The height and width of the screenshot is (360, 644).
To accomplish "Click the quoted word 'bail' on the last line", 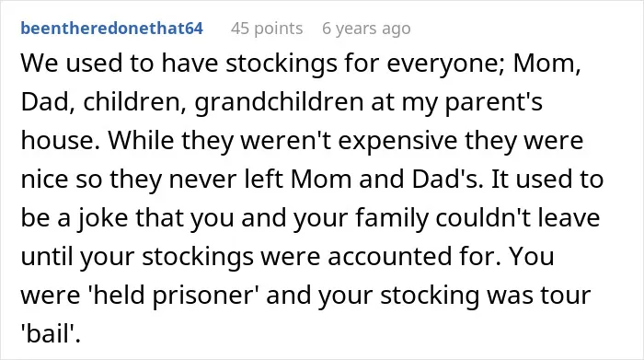I will click(49, 333).
